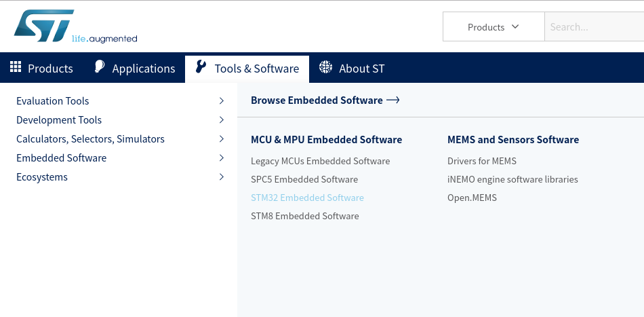Click the ST life.augmented logo
This screenshot has width=644, height=317.
pos(75,26)
